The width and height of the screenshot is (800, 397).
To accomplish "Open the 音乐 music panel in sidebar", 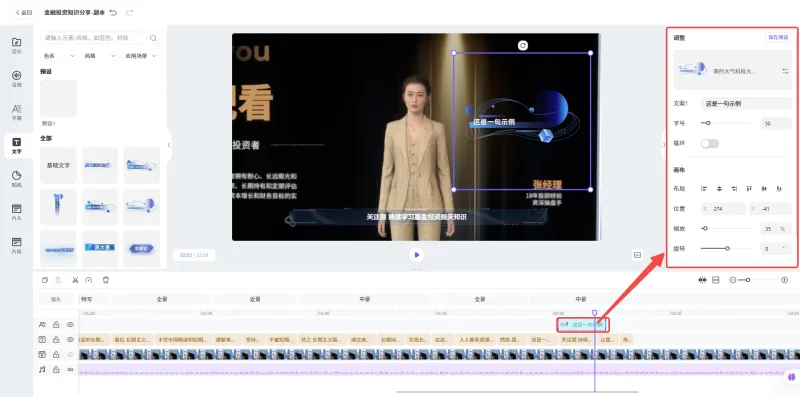I will pos(17,45).
